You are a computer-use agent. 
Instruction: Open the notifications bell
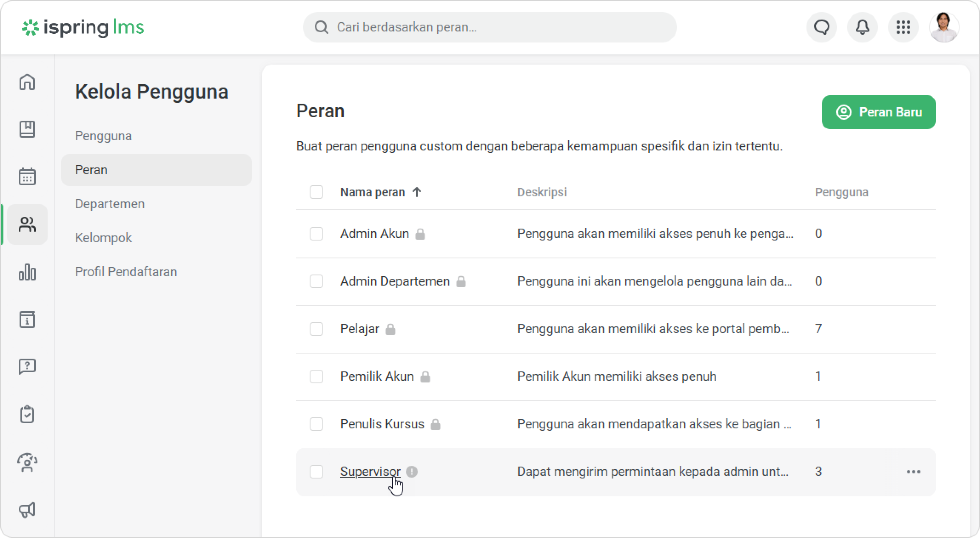pos(862,27)
